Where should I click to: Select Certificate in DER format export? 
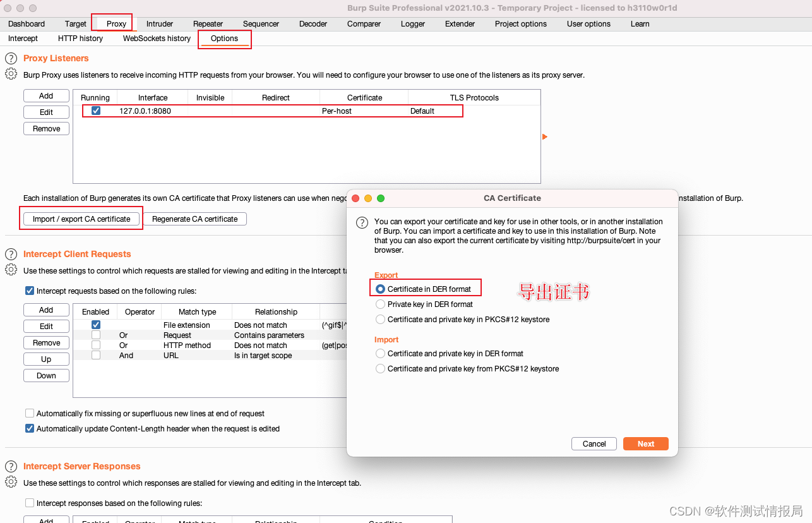[380, 289]
